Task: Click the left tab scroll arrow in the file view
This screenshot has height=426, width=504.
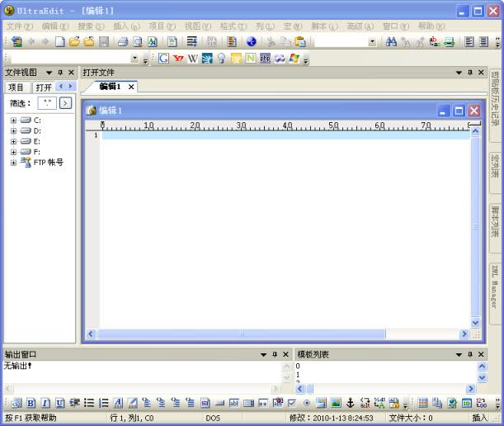Action: [61, 86]
